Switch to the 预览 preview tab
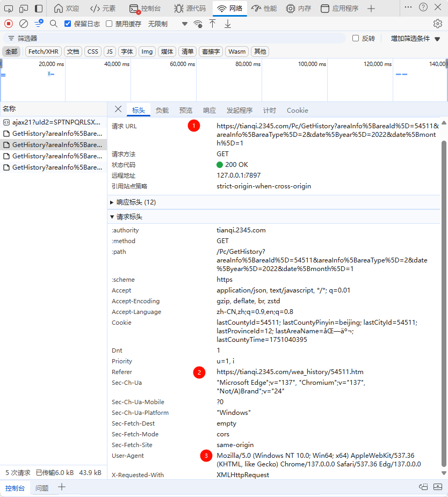The width and height of the screenshot is (448, 497). 186,111
